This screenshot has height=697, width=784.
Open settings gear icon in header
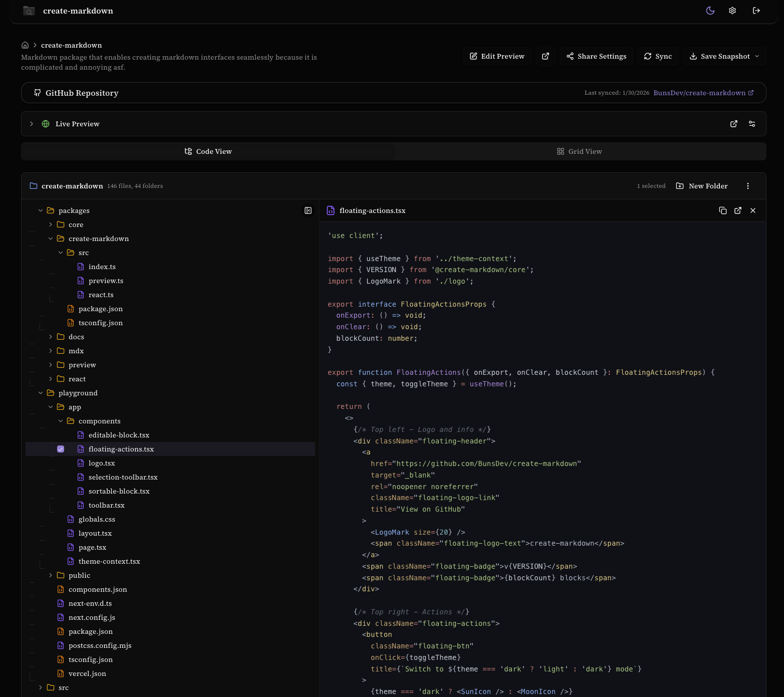point(732,11)
